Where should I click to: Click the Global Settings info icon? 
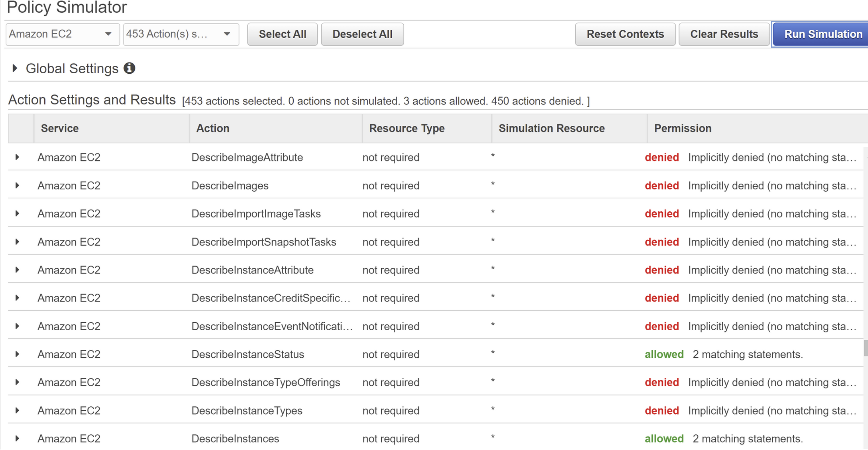click(129, 68)
